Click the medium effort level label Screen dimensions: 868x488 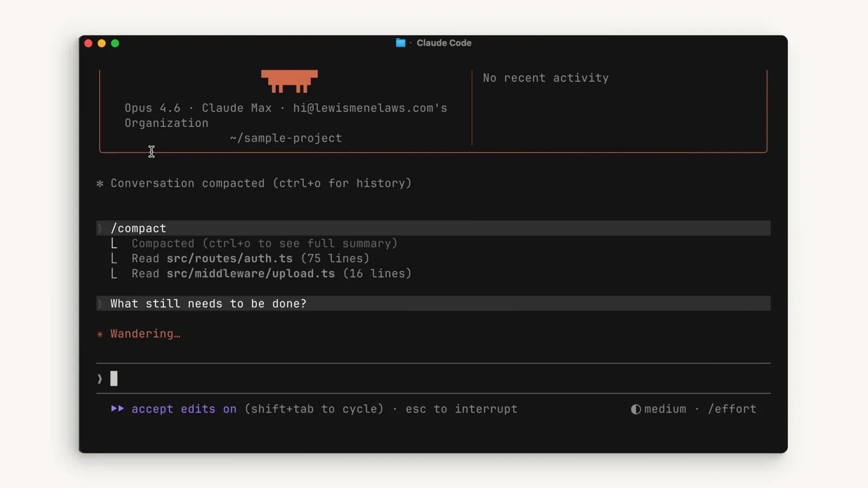click(x=665, y=409)
